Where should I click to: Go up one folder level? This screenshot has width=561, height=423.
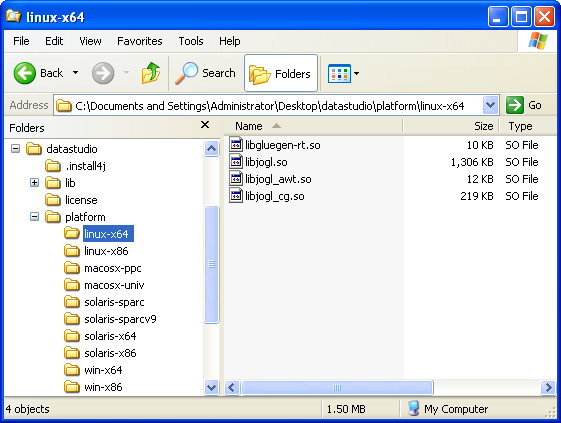tap(151, 73)
